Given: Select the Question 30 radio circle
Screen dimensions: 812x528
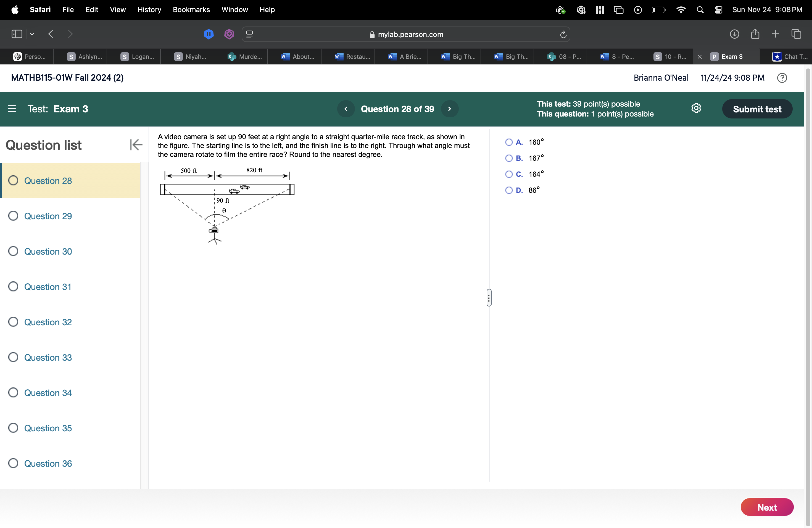Looking at the screenshot, I should 13,251.
